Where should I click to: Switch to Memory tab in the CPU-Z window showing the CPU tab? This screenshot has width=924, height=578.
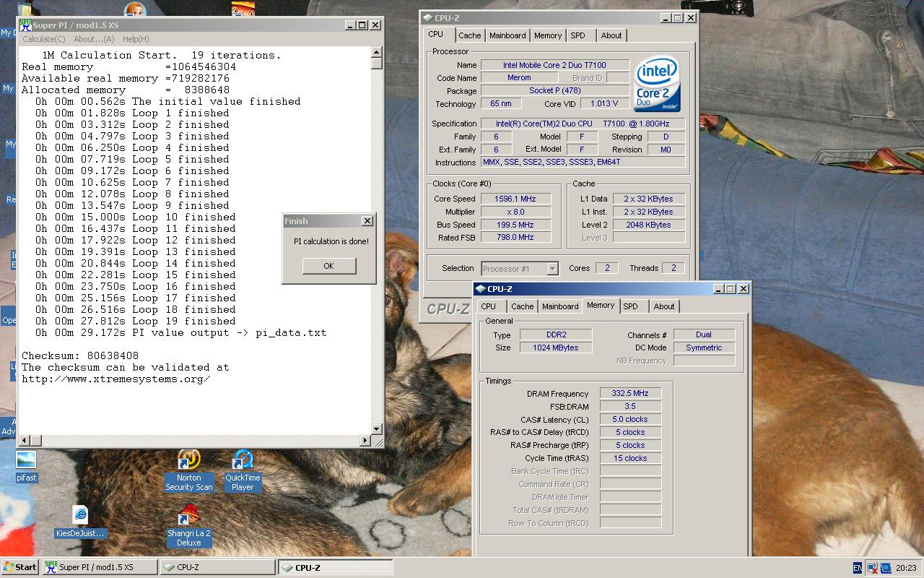coord(548,35)
